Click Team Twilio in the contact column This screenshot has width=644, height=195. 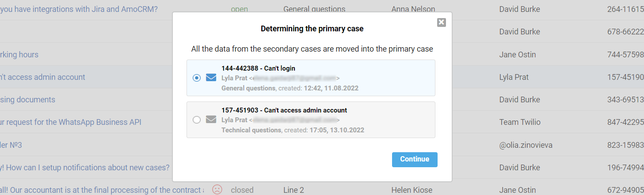(520, 122)
